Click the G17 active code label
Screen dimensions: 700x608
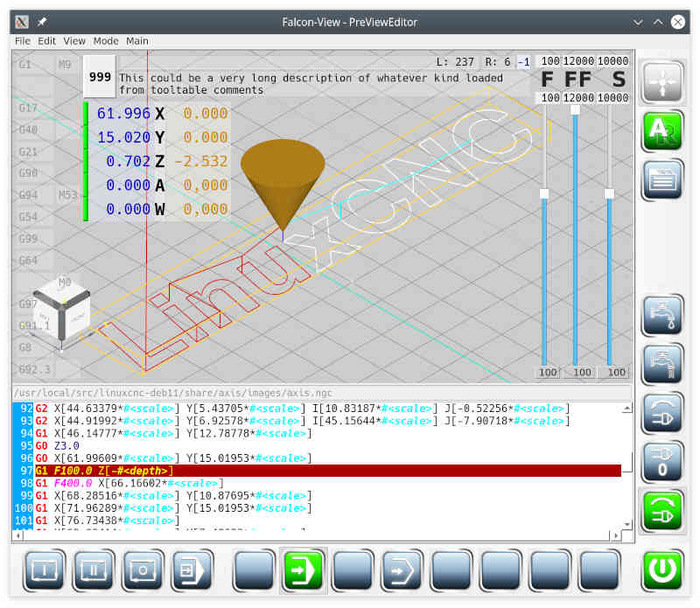(28, 108)
